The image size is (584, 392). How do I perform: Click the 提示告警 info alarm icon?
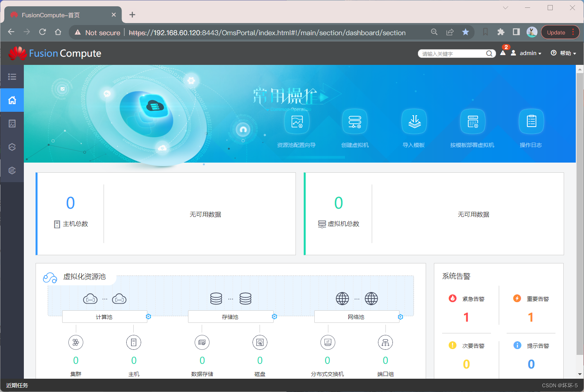[517, 345]
